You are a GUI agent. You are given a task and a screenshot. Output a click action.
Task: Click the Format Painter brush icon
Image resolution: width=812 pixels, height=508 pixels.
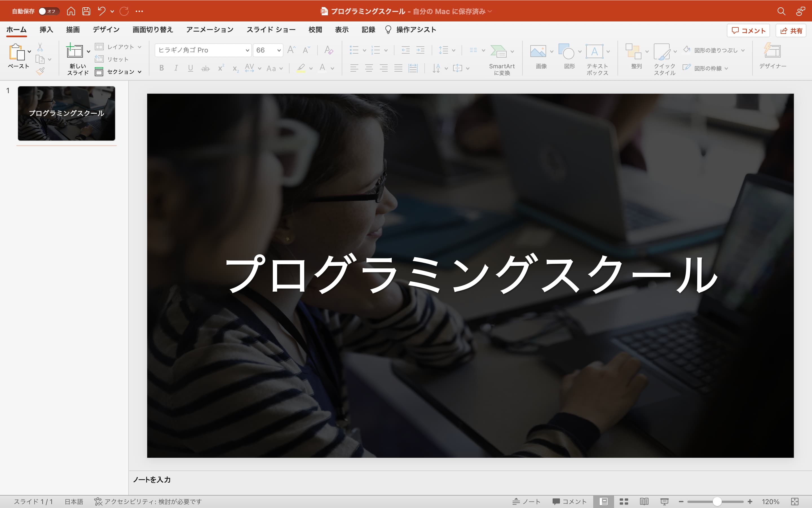(x=41, y=71)
